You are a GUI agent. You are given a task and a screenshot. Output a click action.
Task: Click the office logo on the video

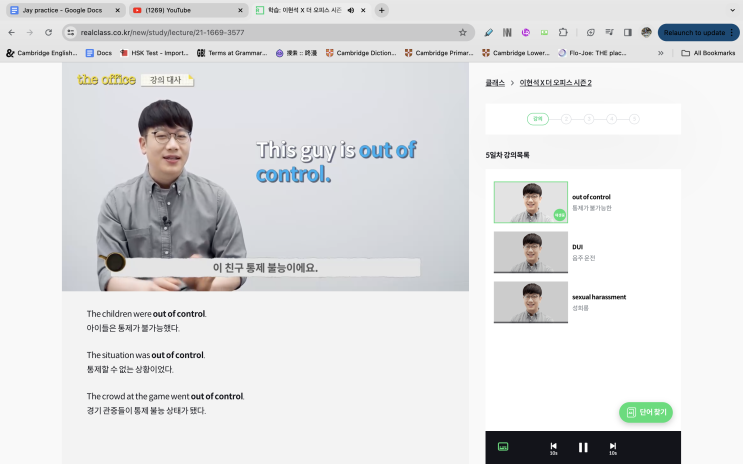tap(107, 80)
